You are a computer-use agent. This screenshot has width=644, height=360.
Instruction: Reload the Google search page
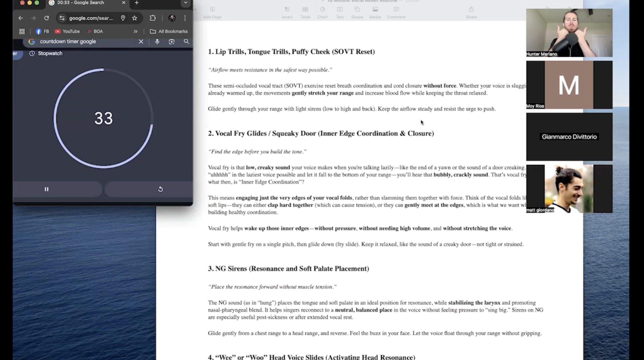[46, 18]
